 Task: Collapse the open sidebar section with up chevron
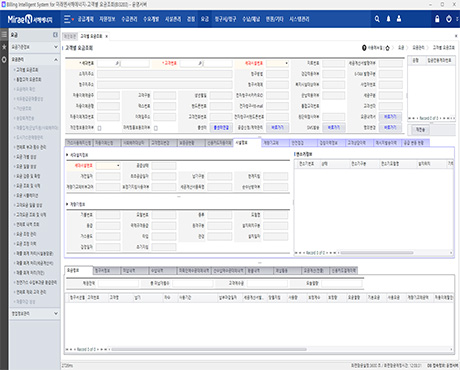point(56,60)
